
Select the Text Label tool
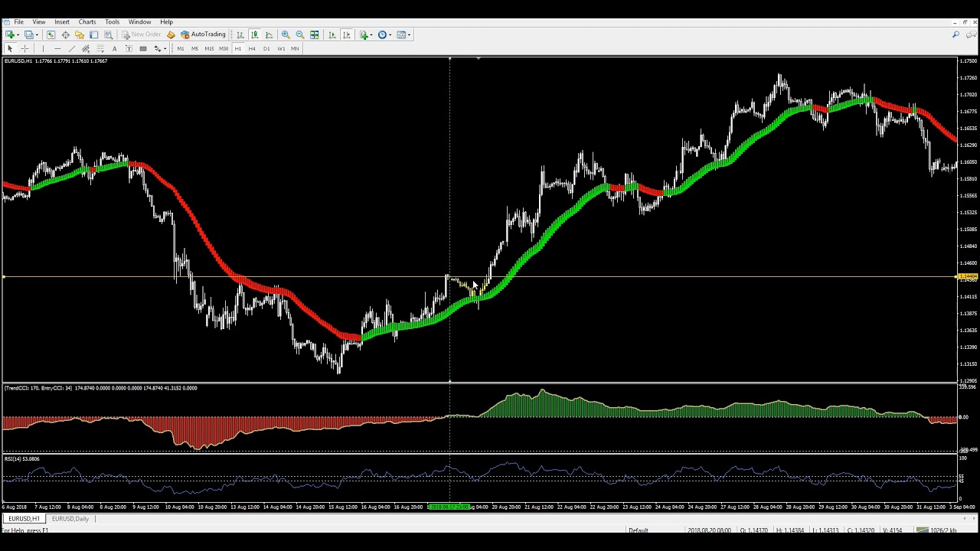129,48
